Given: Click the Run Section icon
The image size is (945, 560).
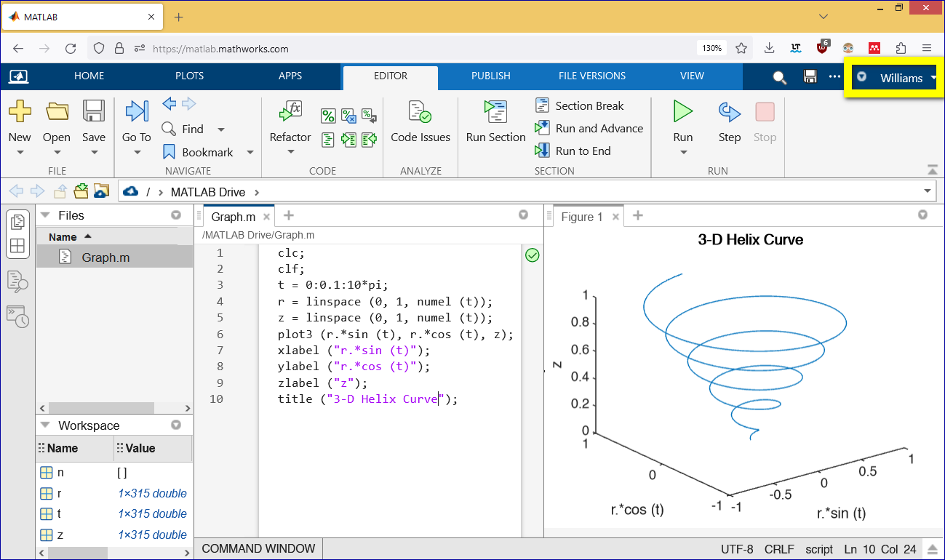Looking at the screenshot, I should pos(496,112).
